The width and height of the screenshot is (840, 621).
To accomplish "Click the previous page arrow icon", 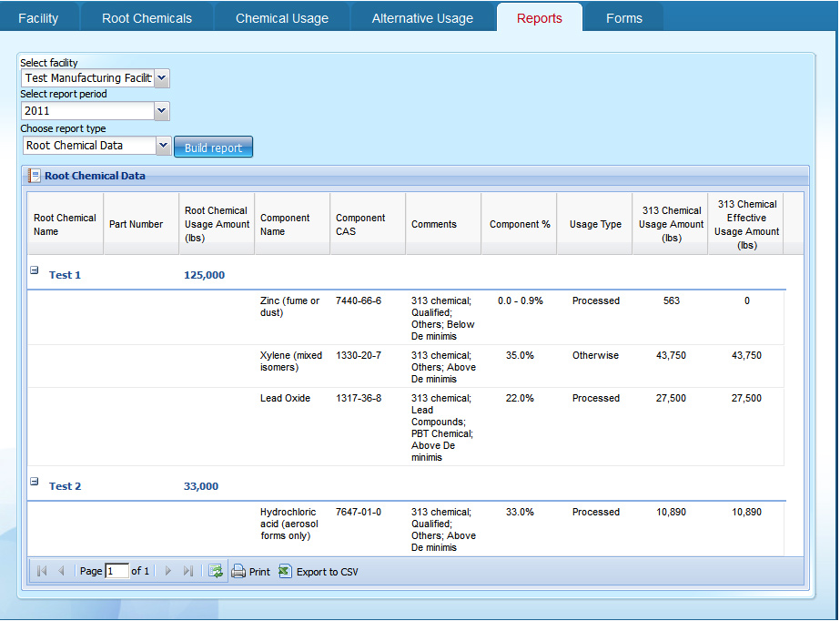I will coord(62,571).
